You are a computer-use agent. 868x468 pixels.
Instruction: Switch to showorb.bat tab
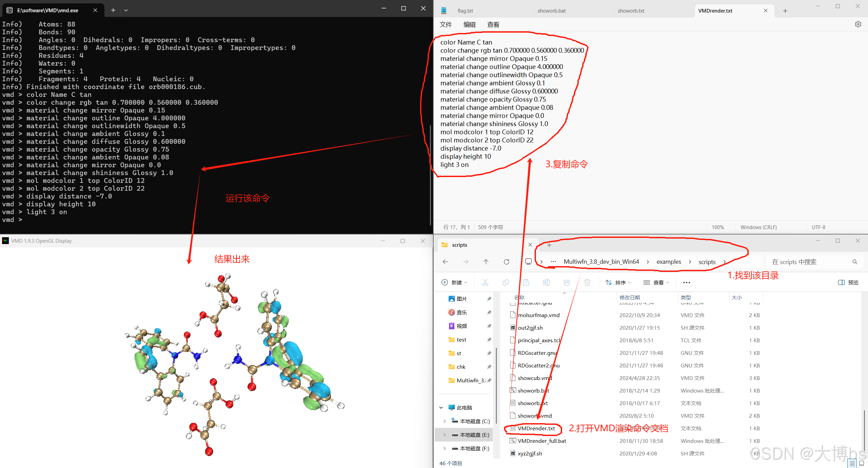(552, 11)
